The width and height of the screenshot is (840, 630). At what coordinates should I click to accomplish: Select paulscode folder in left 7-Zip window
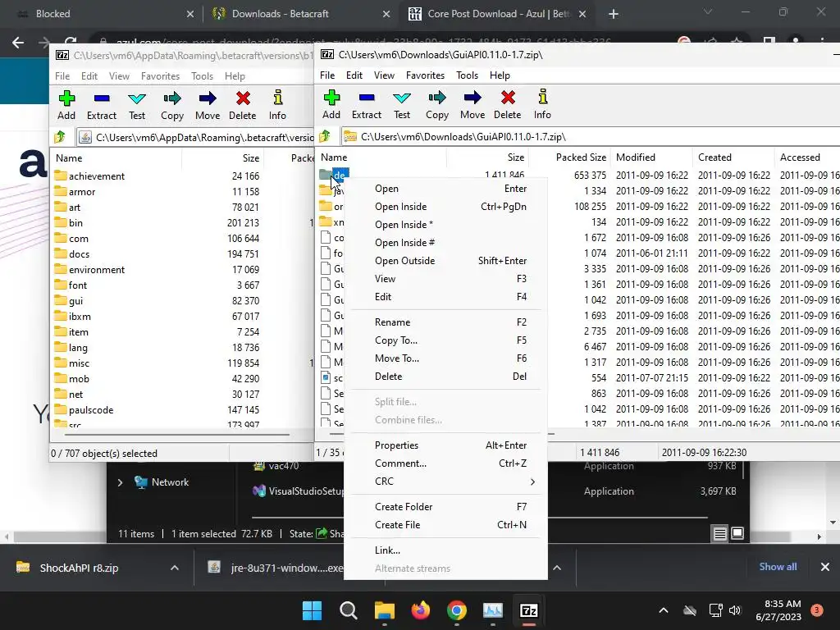coord(91,410)
